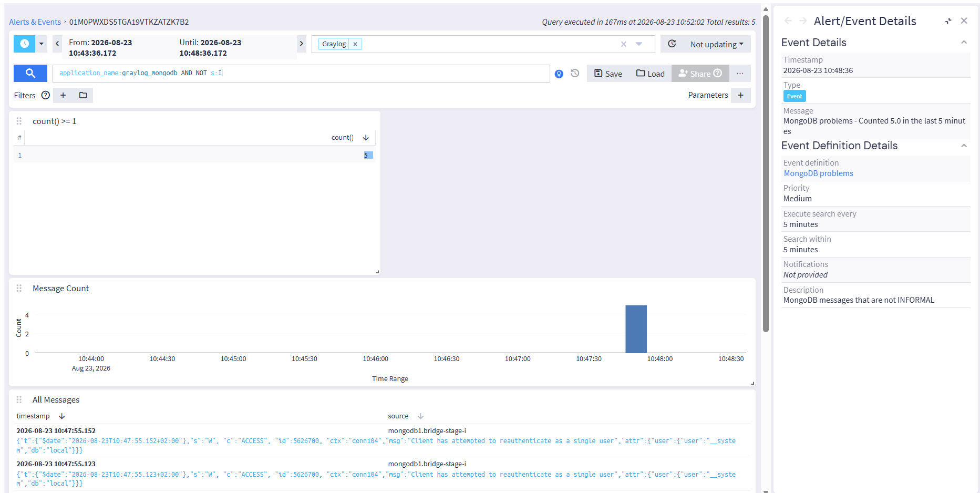Click the From date 2026-08-23 10:43:36.172

[x=100, y=48]
